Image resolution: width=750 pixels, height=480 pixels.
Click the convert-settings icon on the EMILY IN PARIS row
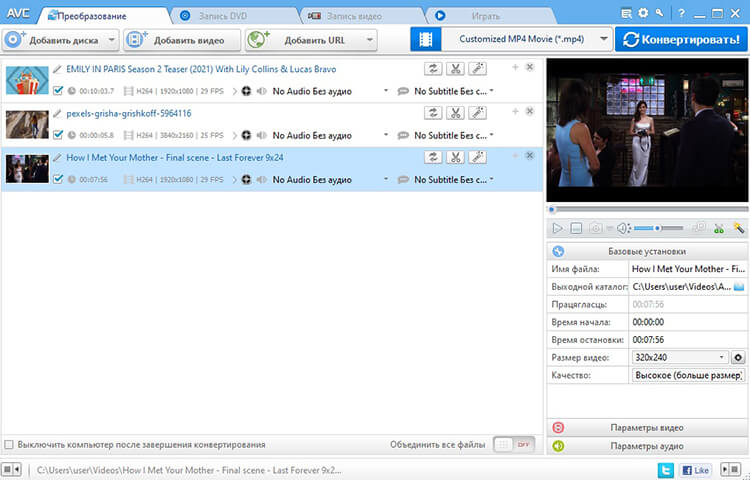[433, 69]
